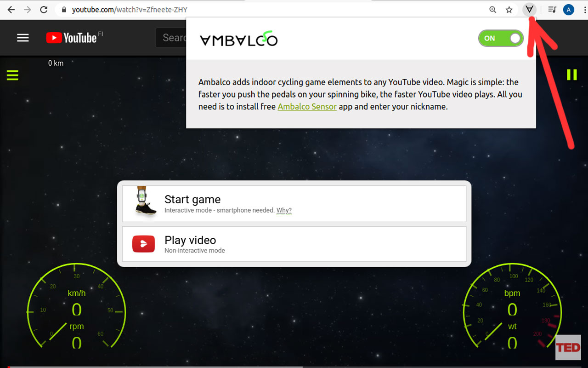Go back with the browser back arrow
The image size is (588, 368).
tap(11, 10)
